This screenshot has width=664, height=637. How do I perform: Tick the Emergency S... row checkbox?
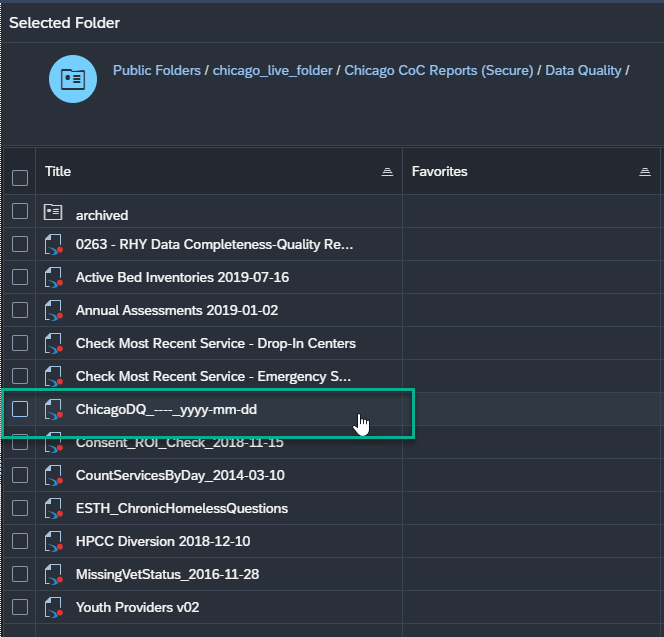(x=20, y=376)
